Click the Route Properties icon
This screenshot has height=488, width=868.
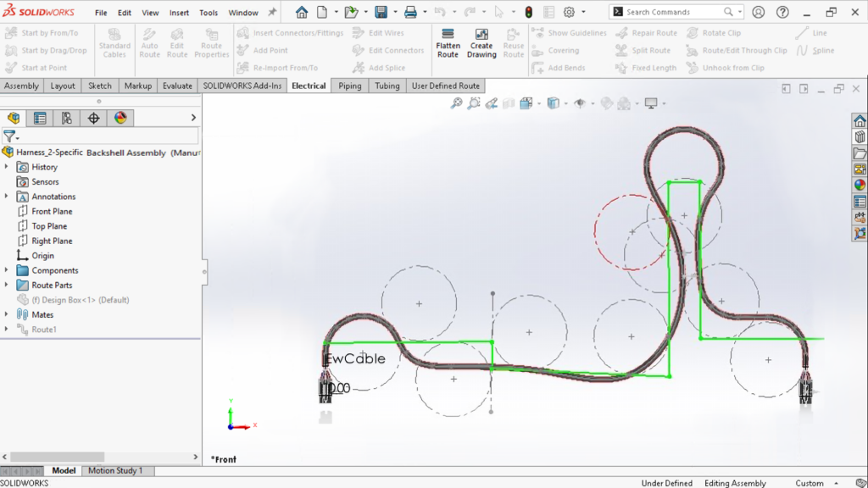click(212, 42)
